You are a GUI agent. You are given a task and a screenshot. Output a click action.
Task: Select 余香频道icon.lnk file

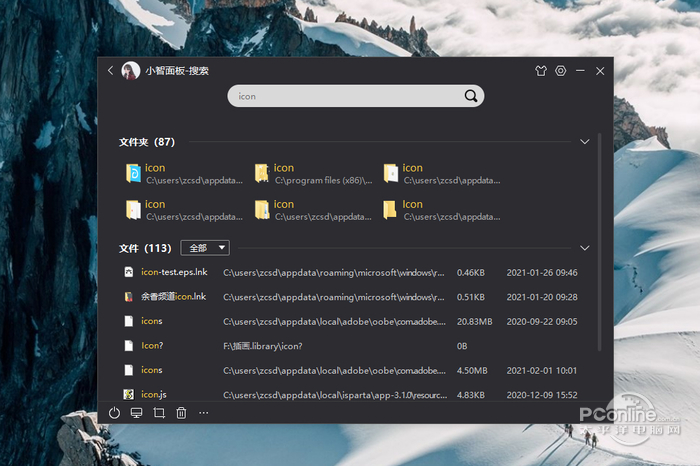click(350, 297)
